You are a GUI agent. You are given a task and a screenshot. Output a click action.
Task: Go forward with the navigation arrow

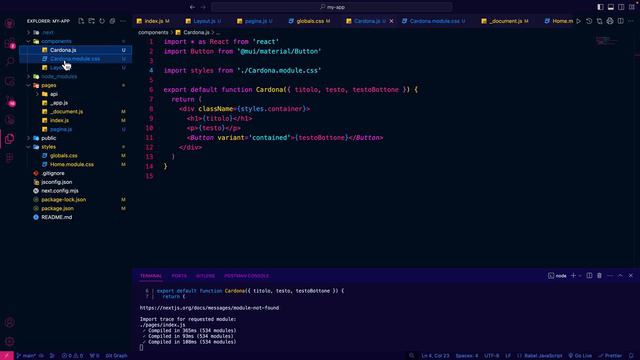(203, 7)
